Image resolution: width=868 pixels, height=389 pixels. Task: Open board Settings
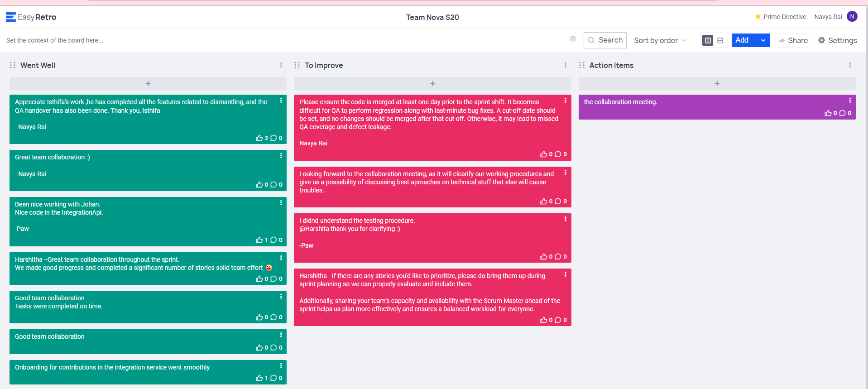click(837, 40)
